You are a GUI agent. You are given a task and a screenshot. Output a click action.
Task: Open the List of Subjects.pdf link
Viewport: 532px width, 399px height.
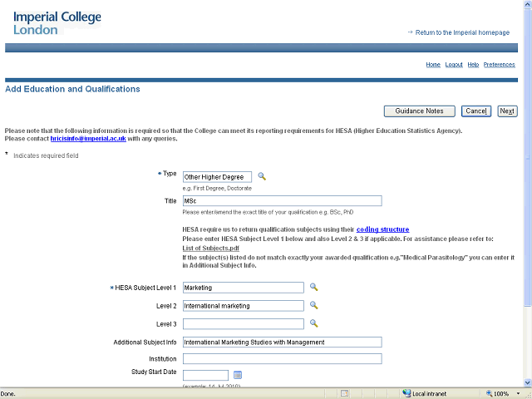coord(211,248)
